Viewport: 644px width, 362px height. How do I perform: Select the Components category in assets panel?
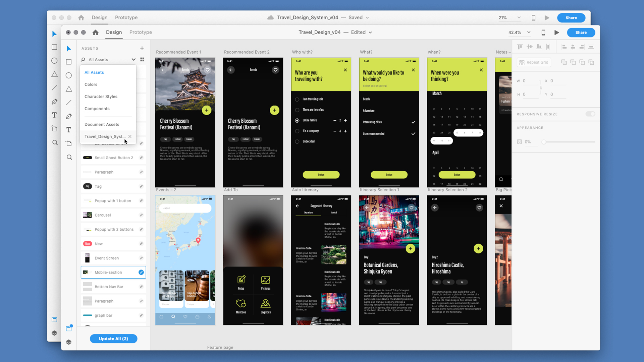point(97,108)
